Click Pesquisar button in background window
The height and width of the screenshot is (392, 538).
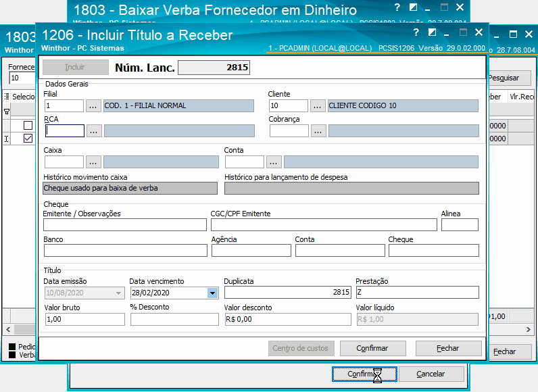509,78
